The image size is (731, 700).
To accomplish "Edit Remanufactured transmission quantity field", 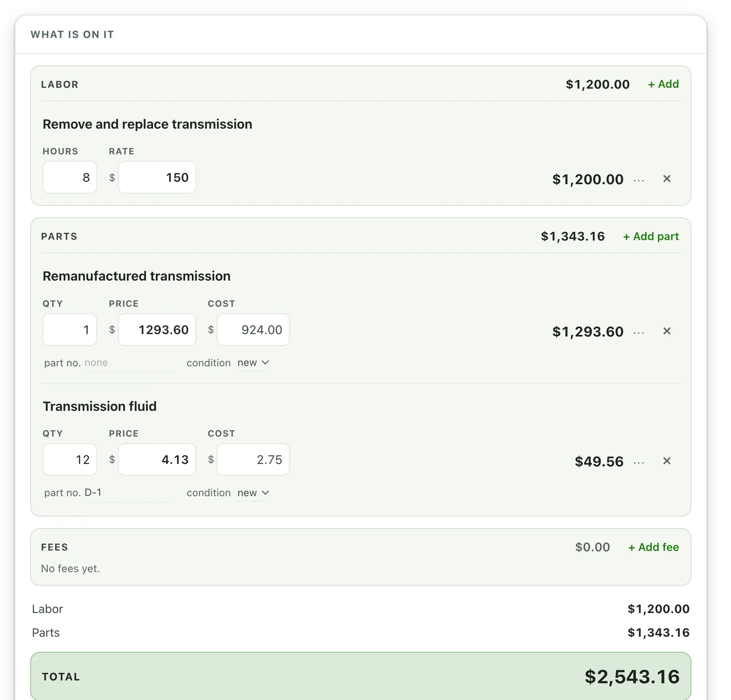I will 70,330.
